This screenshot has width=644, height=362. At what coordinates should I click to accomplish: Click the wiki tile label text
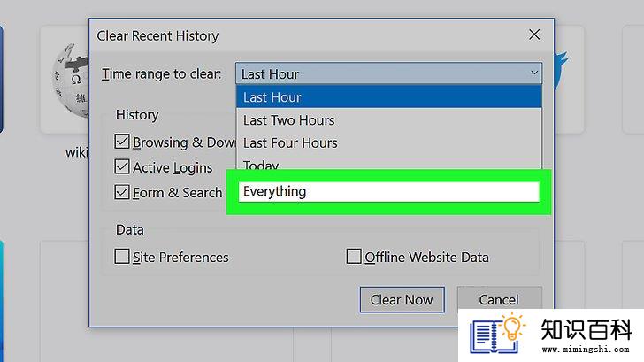pos(76,152)
